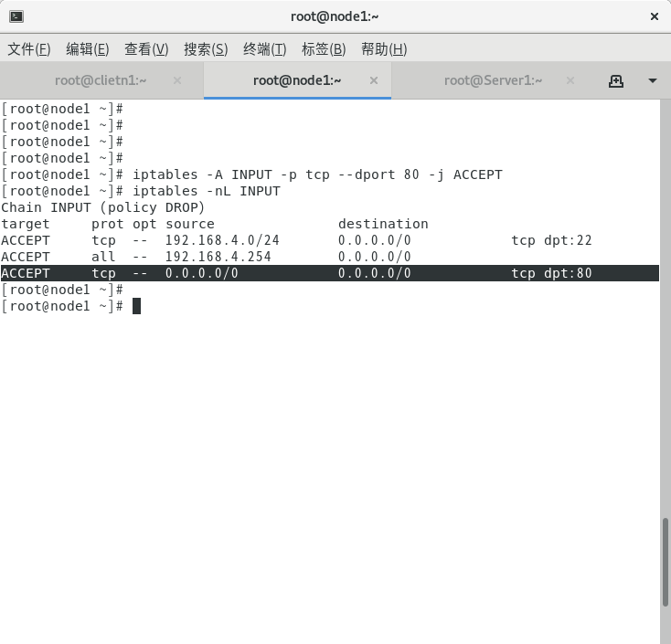Click the 192.168.4.0/24 source address
The width and height of the screenshot is (671, 644).
tap(222, 240)
